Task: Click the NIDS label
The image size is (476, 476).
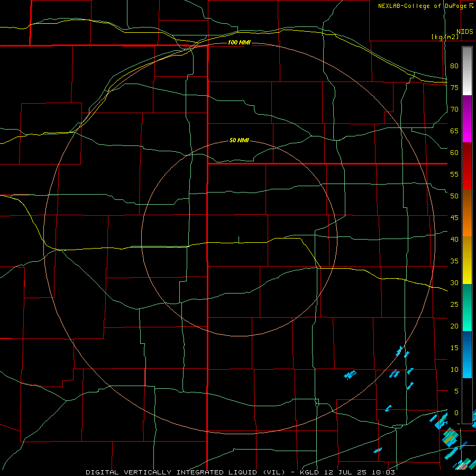Action: pyautogui.click(x=465, y=32)
